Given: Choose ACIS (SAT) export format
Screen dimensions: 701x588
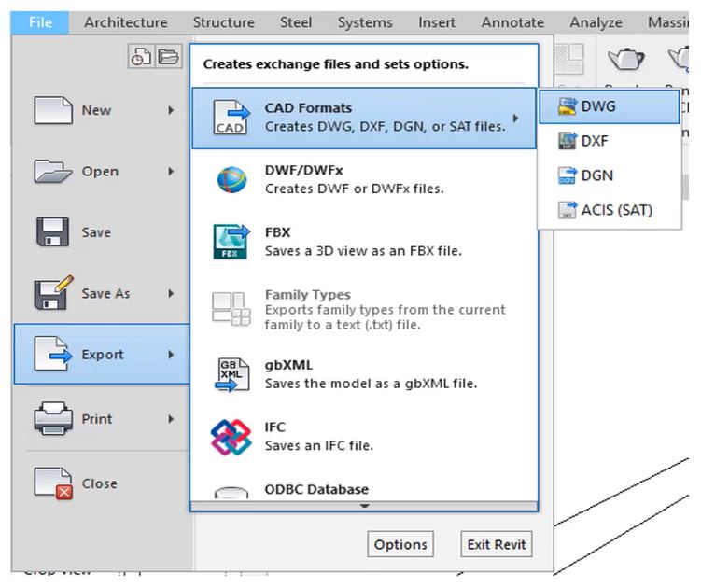Looking at the screenshot, I should 609,210.
